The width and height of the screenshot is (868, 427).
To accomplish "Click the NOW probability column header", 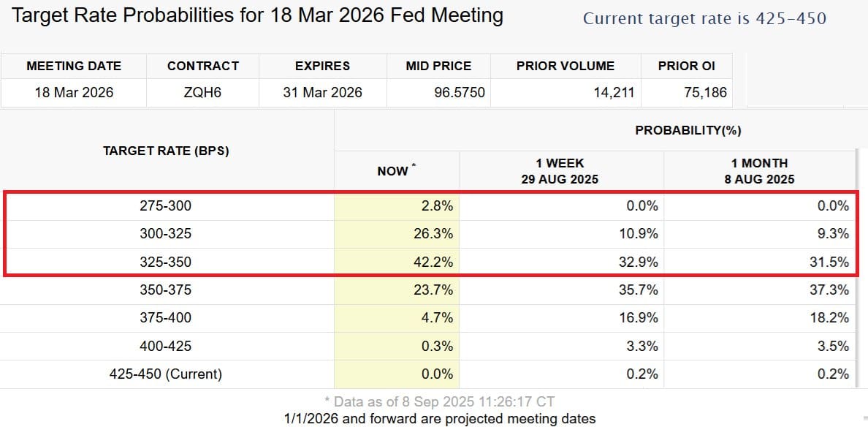I will pyautogui.click(x=396, y=170).
